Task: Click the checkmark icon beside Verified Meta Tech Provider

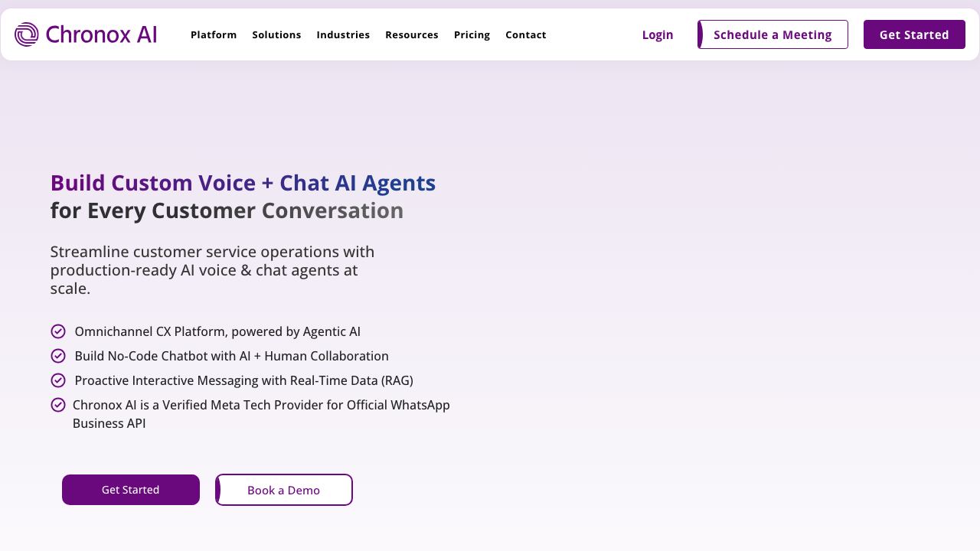Action: pos(58,405)
